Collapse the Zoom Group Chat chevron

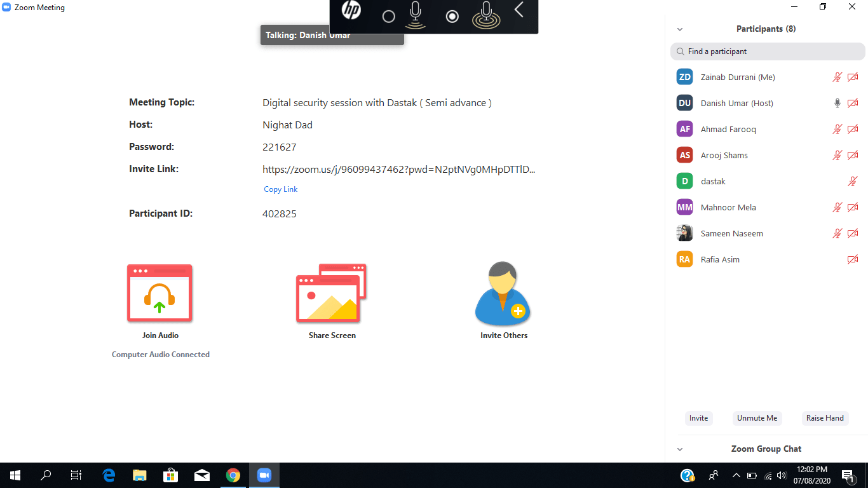pyautogui.click(x=680, y=449)
